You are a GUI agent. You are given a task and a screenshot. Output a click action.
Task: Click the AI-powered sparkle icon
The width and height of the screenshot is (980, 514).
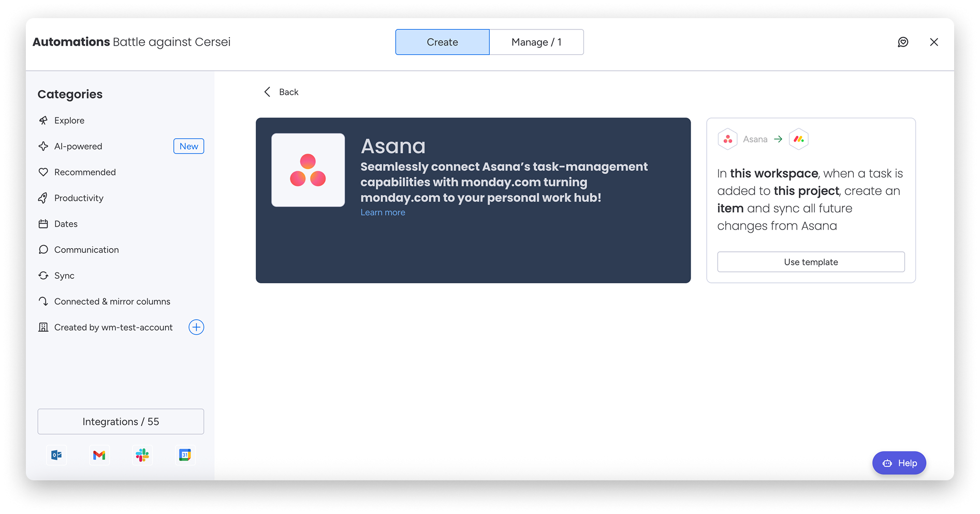tap(43, 146)
